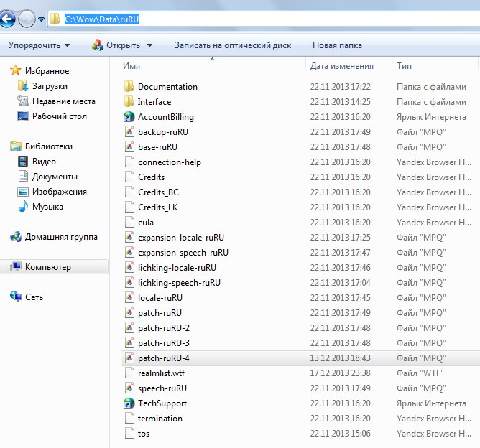Select Рабочий стол in the sidebar

coord(59,116)
